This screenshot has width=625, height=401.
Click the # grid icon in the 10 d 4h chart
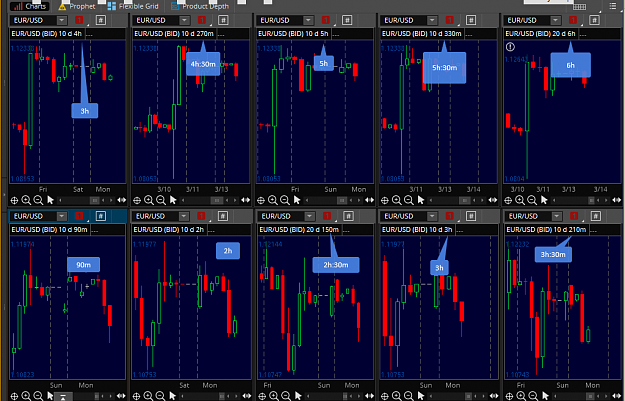coord(101,20)
